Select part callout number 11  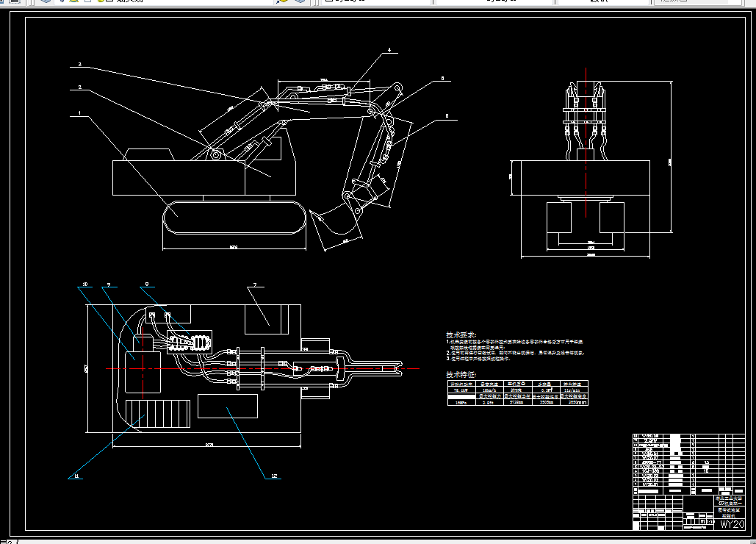click(x=76, y=476)
